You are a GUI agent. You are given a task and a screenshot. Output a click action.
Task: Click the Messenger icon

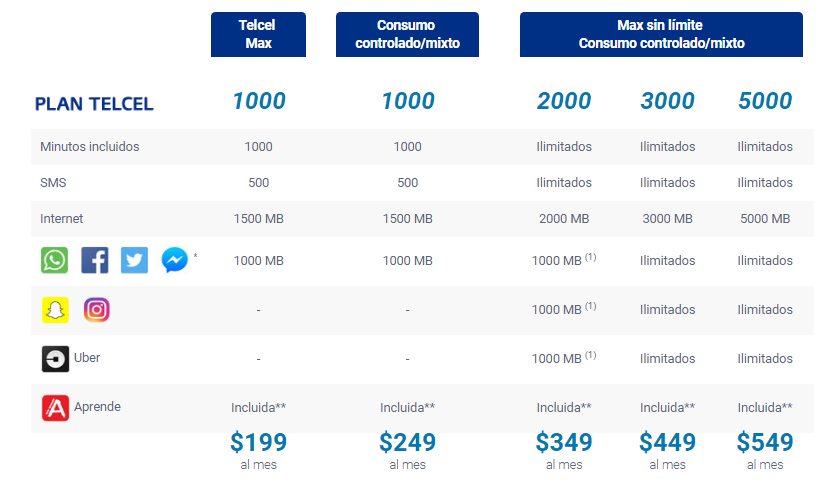click(175, 260)
